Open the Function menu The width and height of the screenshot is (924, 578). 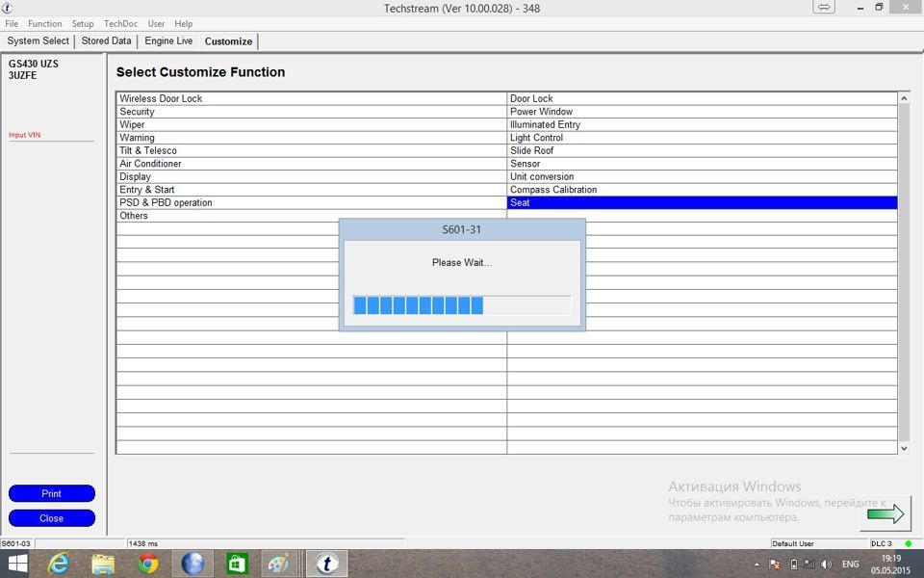[x=45, y=24]
